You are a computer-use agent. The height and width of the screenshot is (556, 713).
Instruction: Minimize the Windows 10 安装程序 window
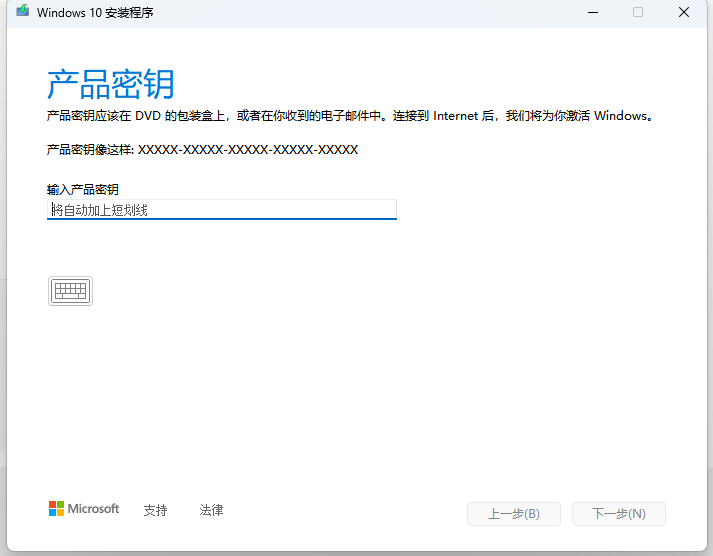[593, 12]
